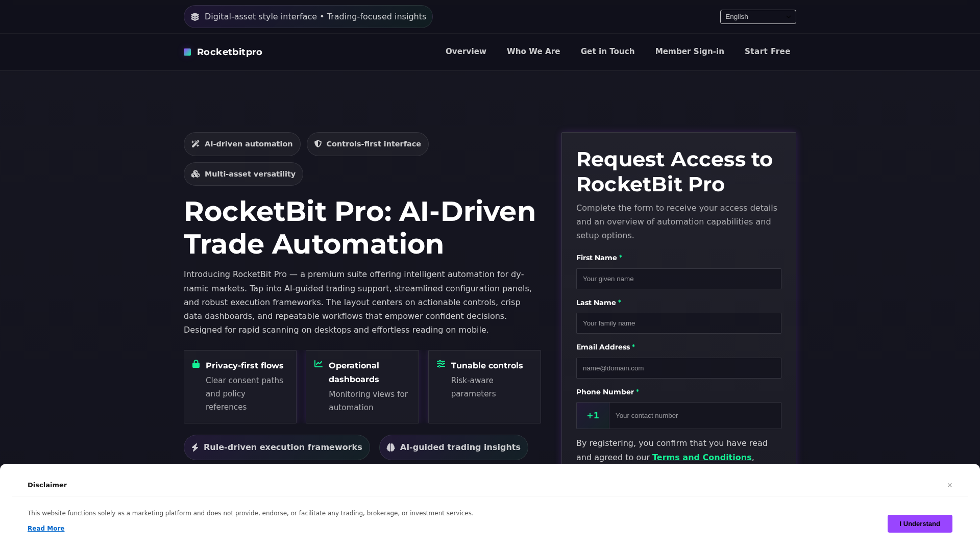980x551 pixels.
Task: Follow the Read More disclaimer link
Action: (x=46, y=529)
